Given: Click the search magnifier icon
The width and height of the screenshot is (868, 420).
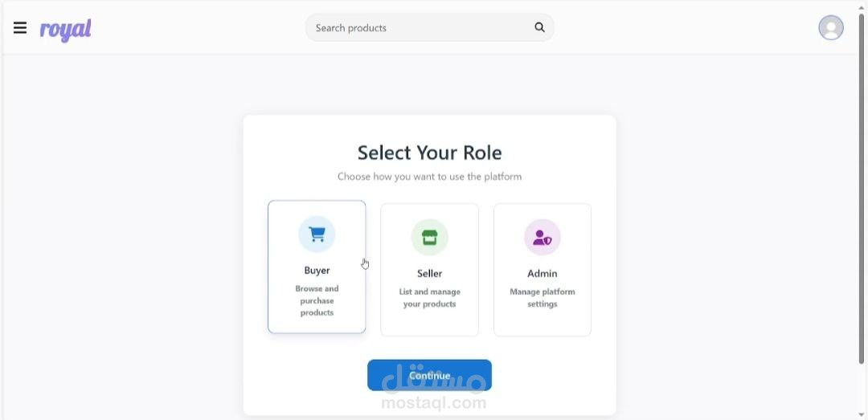Looking at the screenshot, I should coord(539,27).
